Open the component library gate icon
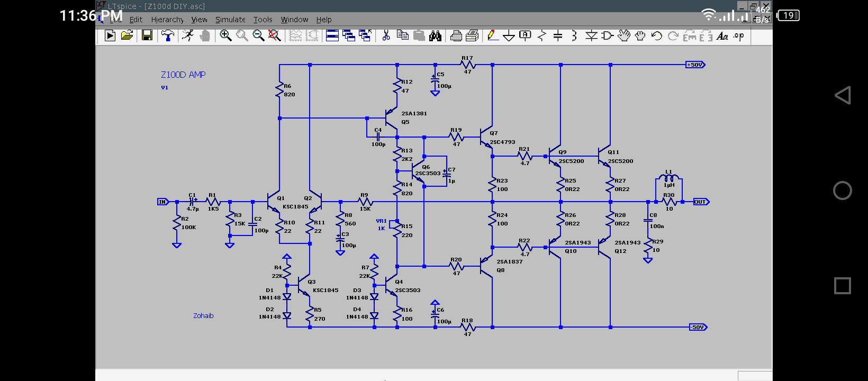Screen dimensions: 868x381 [608, 35]
